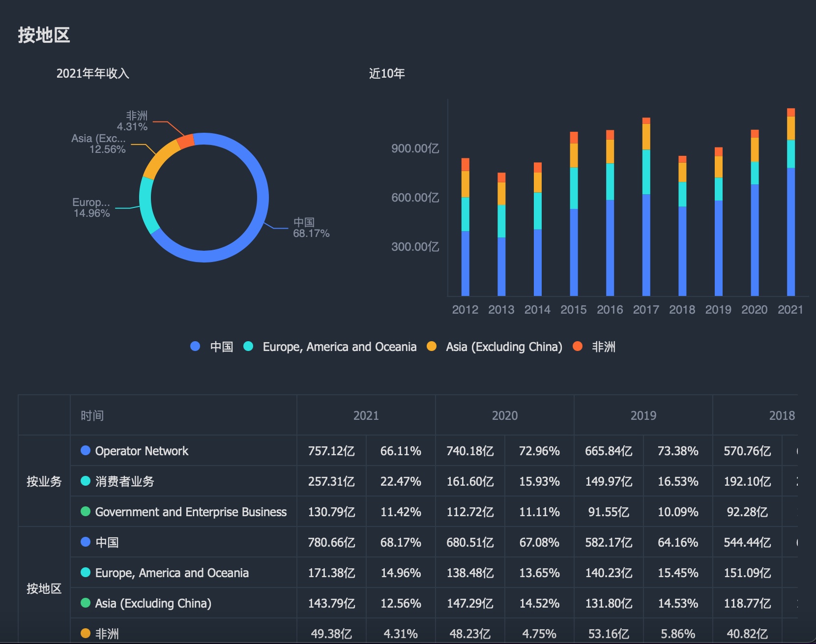Click the 2021 stacked bar in chart
The height and width of the screenshot is (644, 816).
[x=791, y=202]
